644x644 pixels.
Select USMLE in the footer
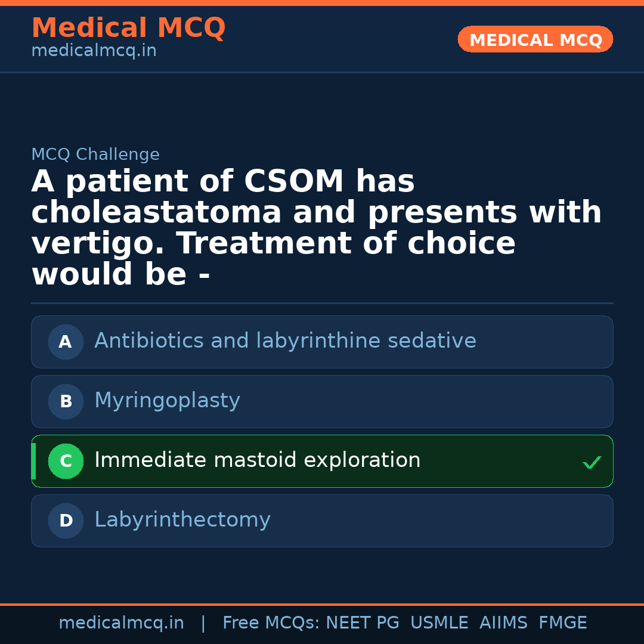[x=439, y=623]
